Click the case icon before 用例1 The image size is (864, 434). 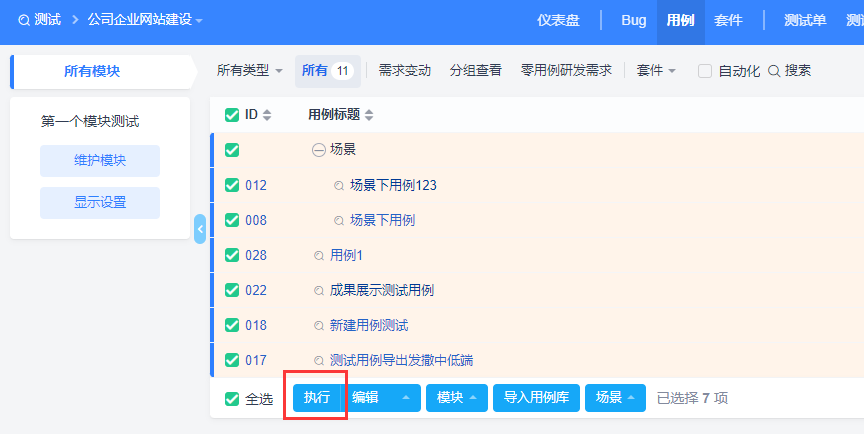[x=318, y=256]
